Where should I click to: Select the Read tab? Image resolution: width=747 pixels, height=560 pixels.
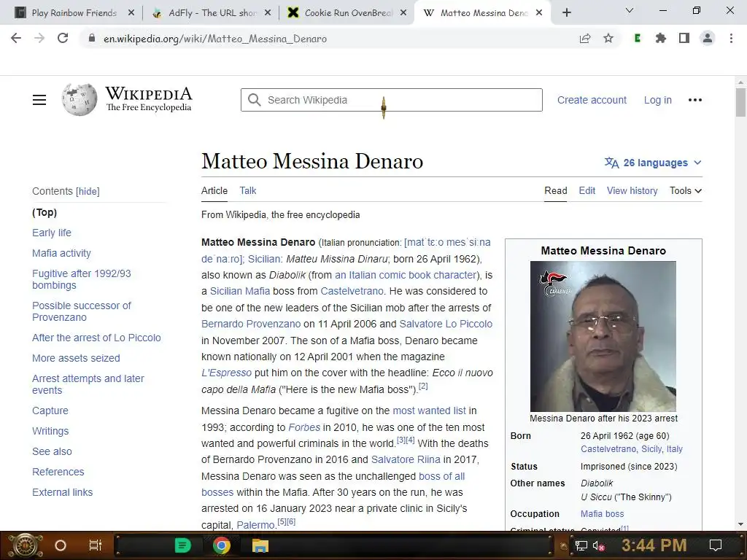(x=555, y=190)
